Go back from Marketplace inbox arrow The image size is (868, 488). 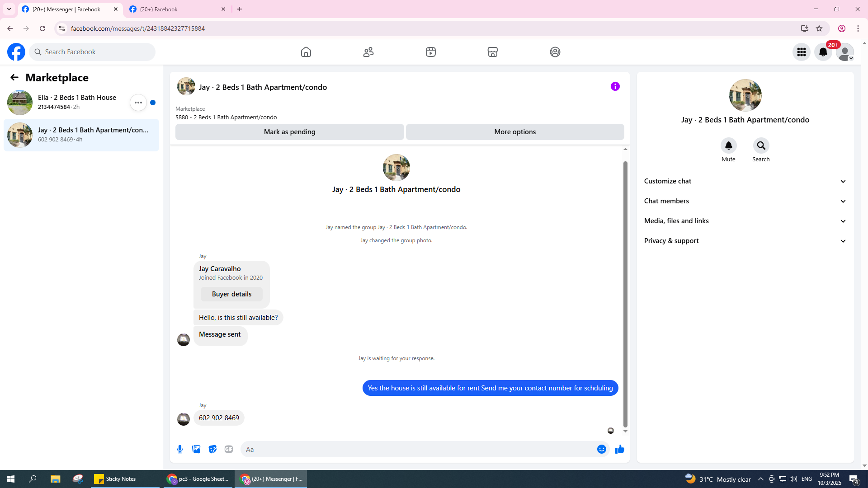point(14,78)
